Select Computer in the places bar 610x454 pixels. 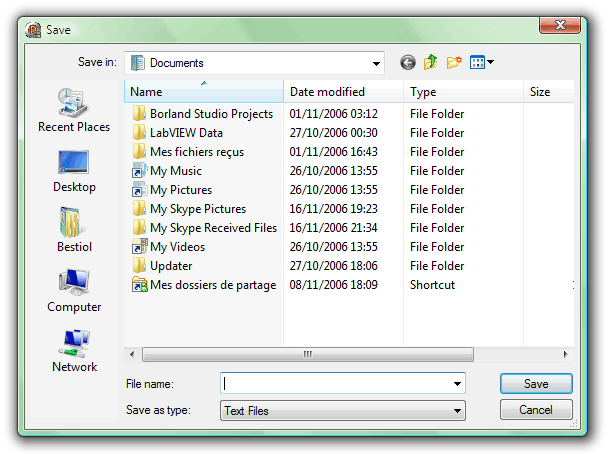coord(74,290)
